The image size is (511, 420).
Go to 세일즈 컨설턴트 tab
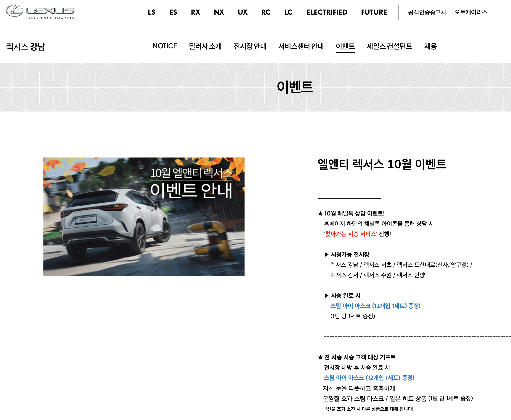coord(389,46)
